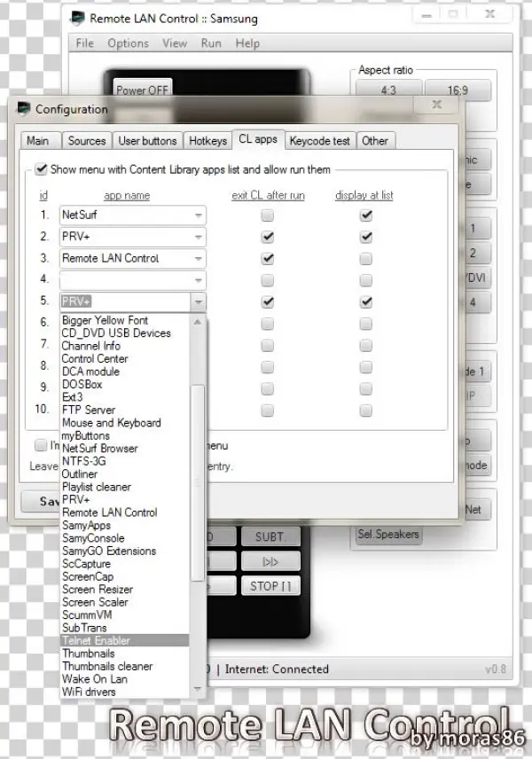
Task: Uncheck display at list for NetSurf row
Action: coord(366,215)
